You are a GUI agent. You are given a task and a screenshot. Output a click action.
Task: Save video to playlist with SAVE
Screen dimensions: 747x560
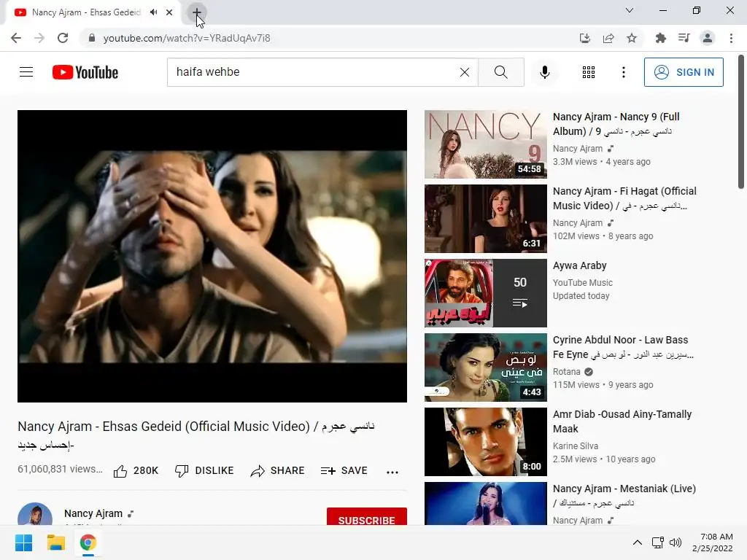pos(344,470)
